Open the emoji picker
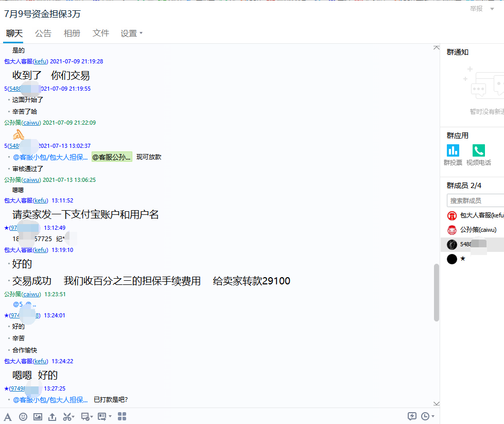Image resolution: width=504 pixels, height=424 pixels. pyautogui.click(x=23, y=416)
